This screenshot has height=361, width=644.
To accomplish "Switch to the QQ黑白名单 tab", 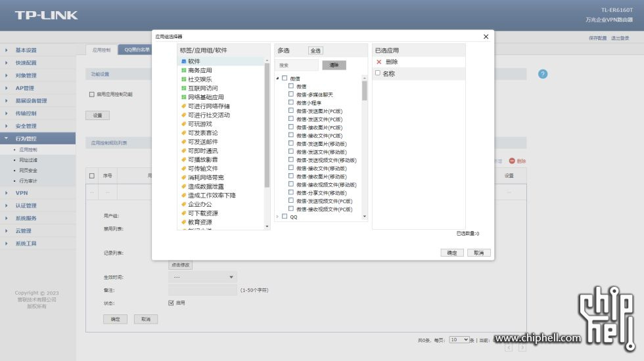I will (x=135, y=50).
